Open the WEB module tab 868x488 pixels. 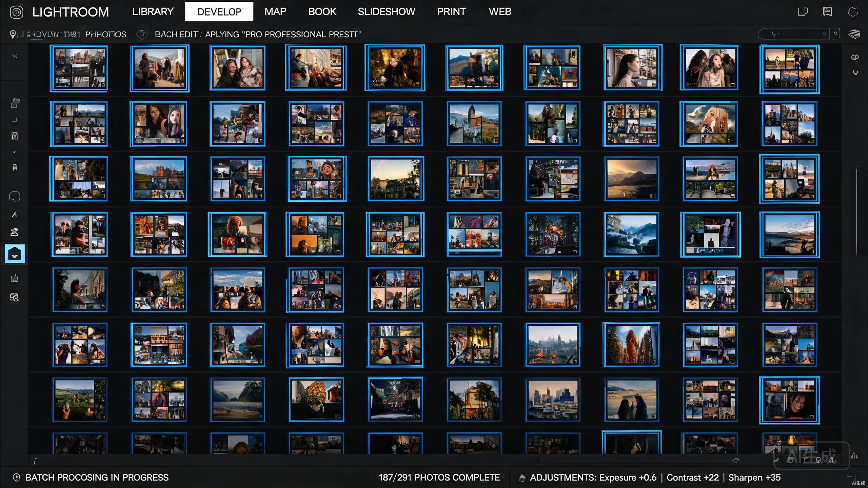(x=500, y=12)
